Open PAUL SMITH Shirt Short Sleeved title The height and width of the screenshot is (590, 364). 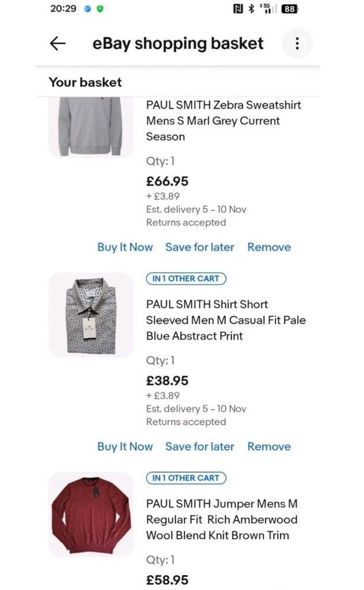(226, 320)
